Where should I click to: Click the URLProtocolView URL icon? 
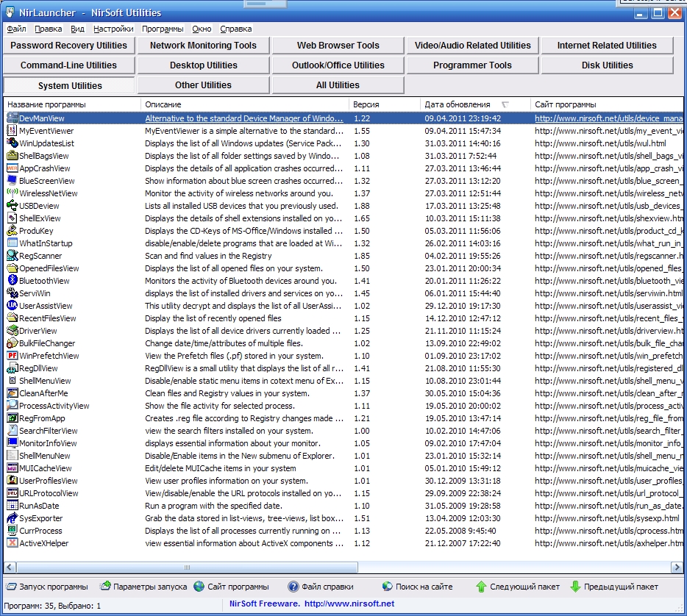pos(13,493)
